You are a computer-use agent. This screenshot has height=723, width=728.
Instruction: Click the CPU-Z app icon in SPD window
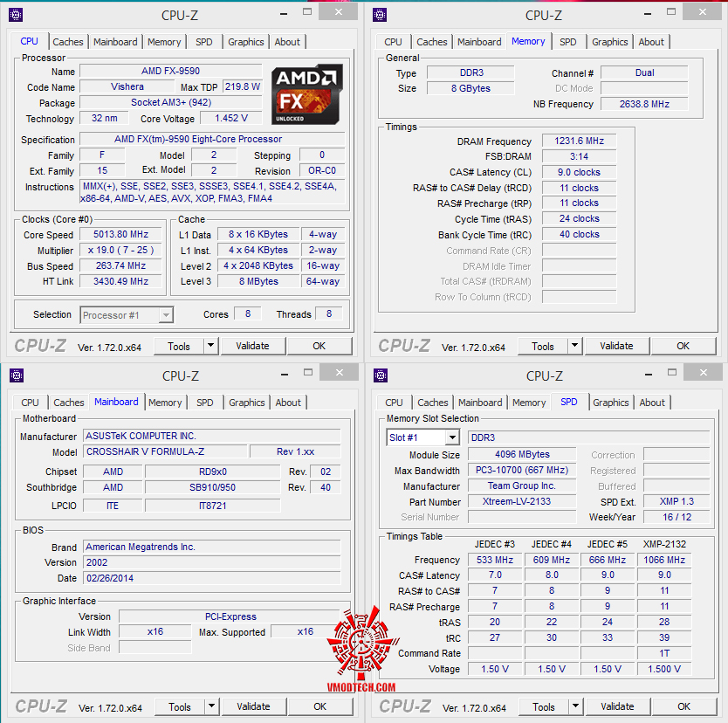381,375
